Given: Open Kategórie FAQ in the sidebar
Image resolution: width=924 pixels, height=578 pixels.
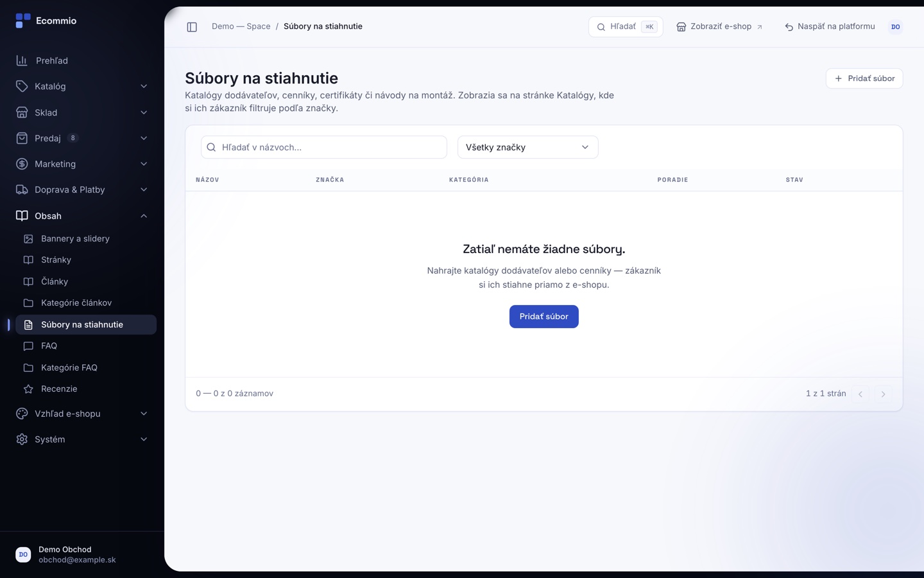Looking at the screenshot, I should click(86, 367).
